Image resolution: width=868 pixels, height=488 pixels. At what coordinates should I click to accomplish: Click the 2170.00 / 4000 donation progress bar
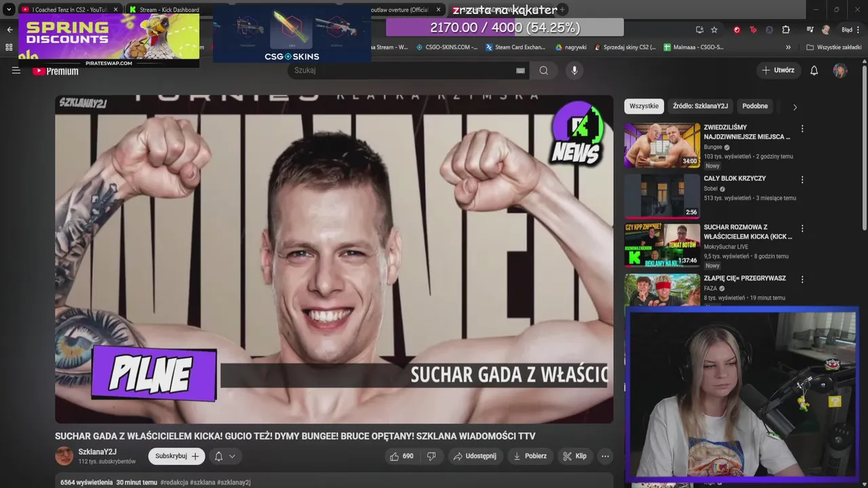pyautogui.click(x=505, y=27)
